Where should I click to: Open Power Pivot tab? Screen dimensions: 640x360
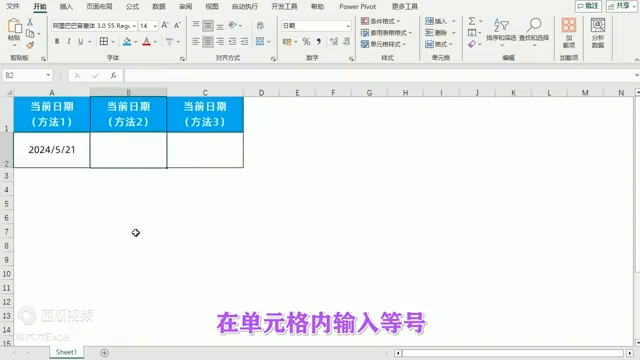pos(358,6)
